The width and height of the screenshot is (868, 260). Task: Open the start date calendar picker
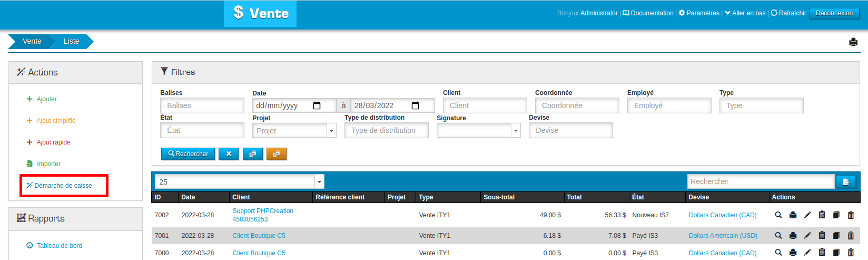(x=317, y=106)
